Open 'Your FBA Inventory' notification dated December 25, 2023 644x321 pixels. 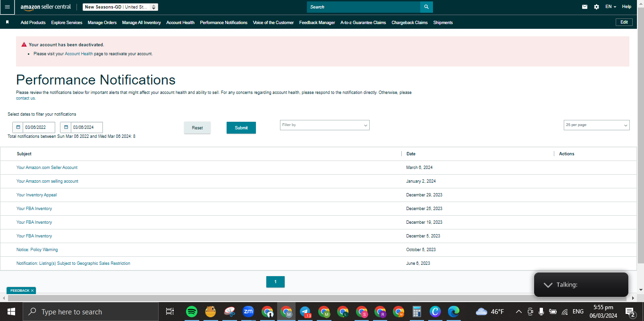pyautogui.click(x=34, y=209)
